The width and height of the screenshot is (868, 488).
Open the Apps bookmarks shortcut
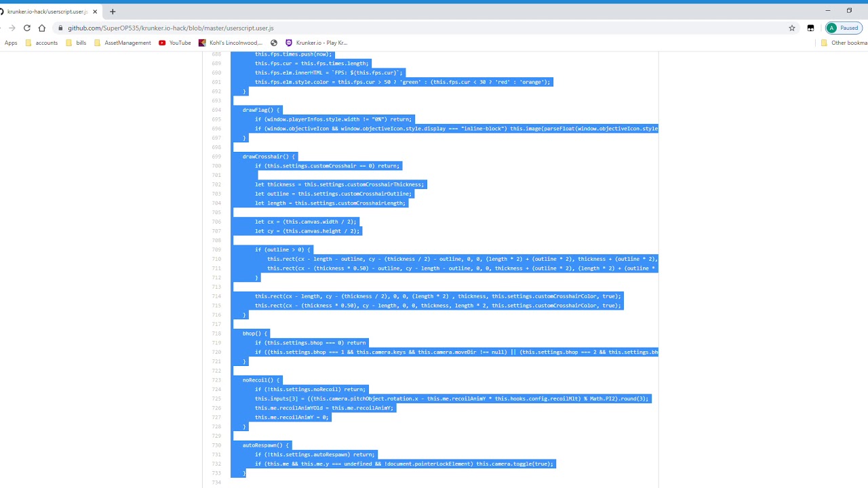tap(11, 43)
